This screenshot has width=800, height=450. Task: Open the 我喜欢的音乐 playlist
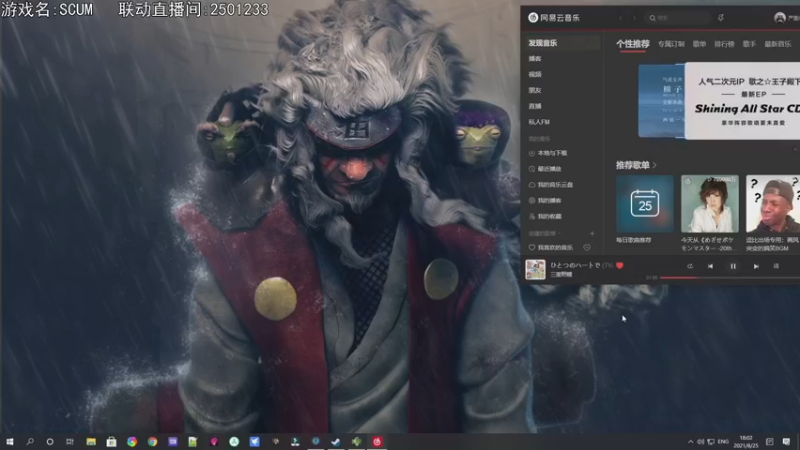(x=551, y=247)
